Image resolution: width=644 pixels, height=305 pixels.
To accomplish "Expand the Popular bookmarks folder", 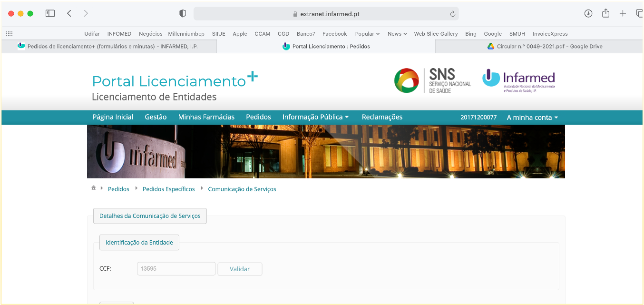I will click(367, 34).
